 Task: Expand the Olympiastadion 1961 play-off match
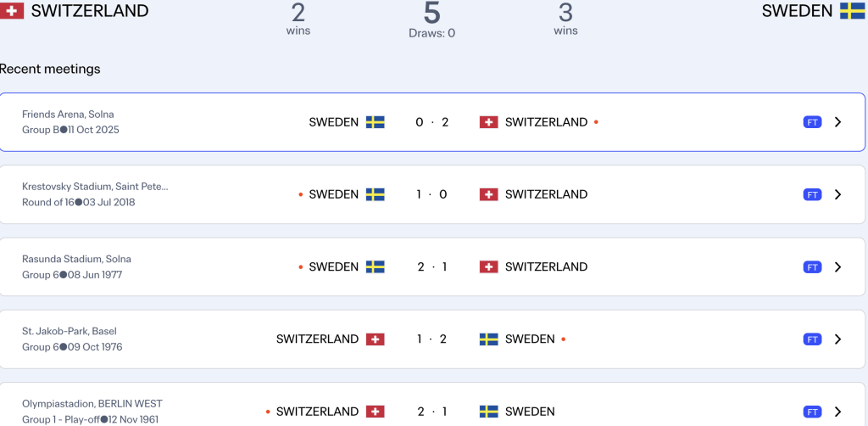coord(837,412)
